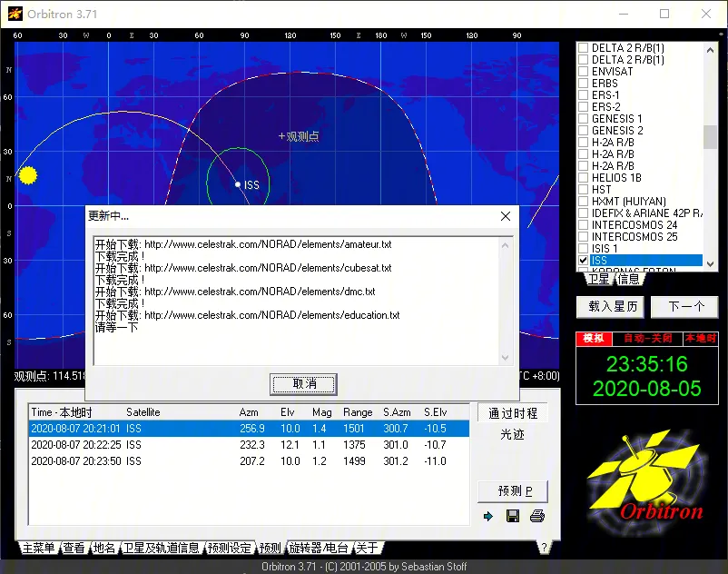Click the ISS satellite marker on map
The width and height of the screenshot is (728, 574).
click(238, 184)
